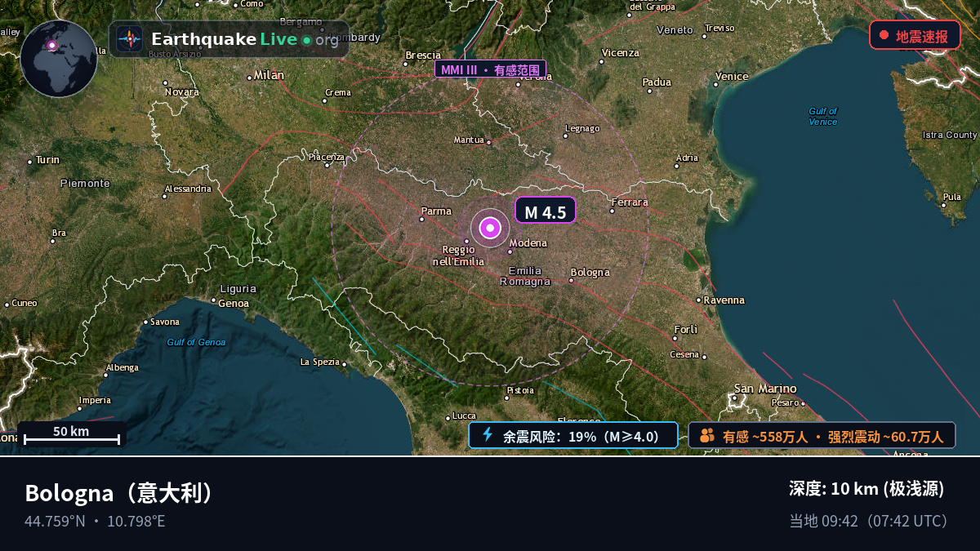
Task: Open the 有感 ~558万人 population panel
Action: [x=822, y=435]
